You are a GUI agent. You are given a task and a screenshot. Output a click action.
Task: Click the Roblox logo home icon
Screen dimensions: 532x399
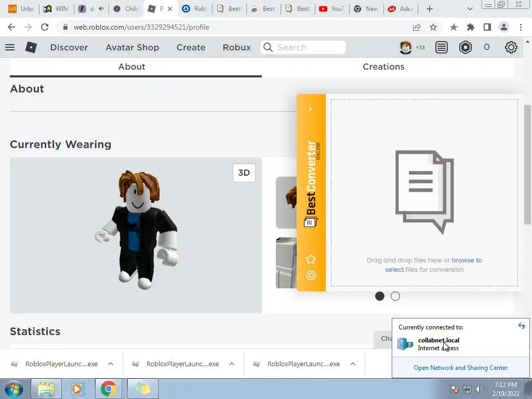pyautogui.click(x=31, y=47)
